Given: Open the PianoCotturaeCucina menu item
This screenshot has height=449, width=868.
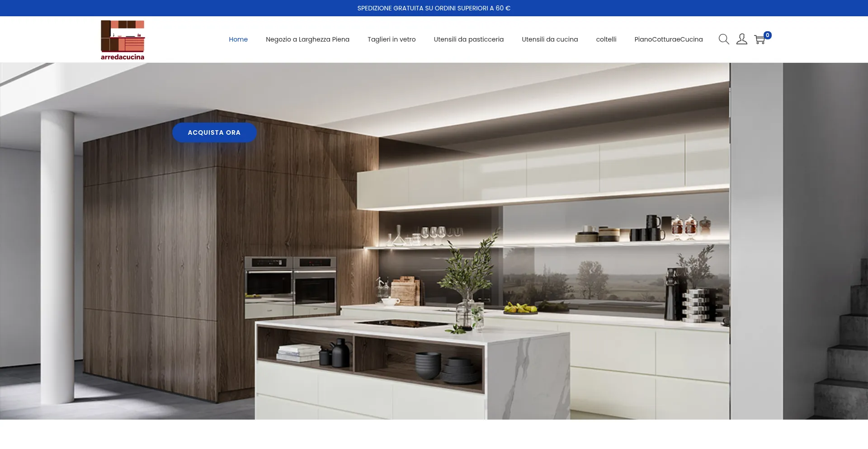Looking at the screenshot, I should click(x=668, y=39).
